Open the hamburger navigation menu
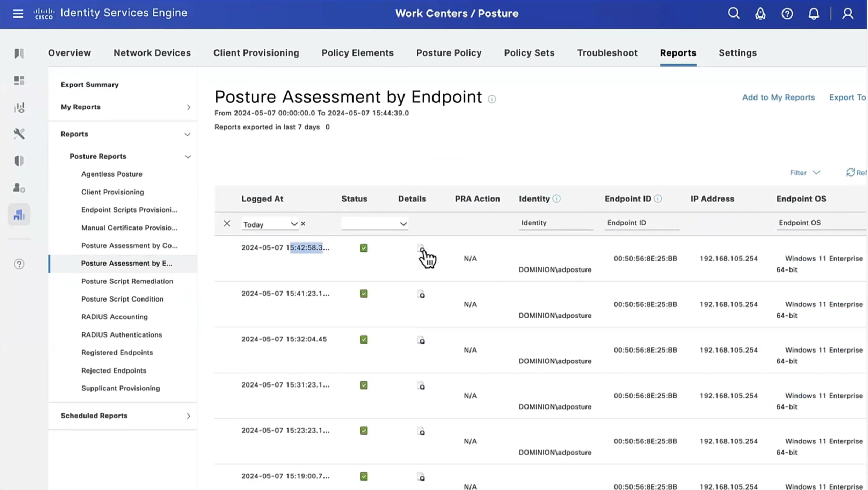The height and width of the screenshot is (490, 868). 18,14
